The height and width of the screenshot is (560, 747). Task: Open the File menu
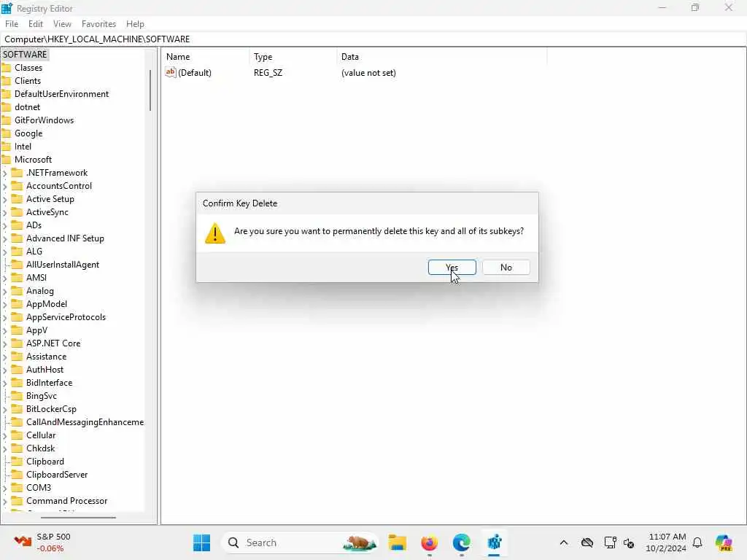(x=12, y=24)
